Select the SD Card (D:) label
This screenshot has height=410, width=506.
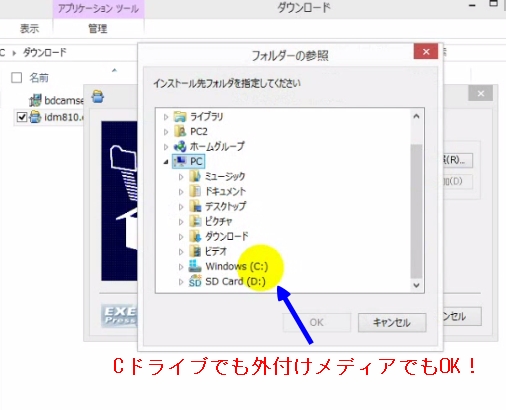click(235, 281)
